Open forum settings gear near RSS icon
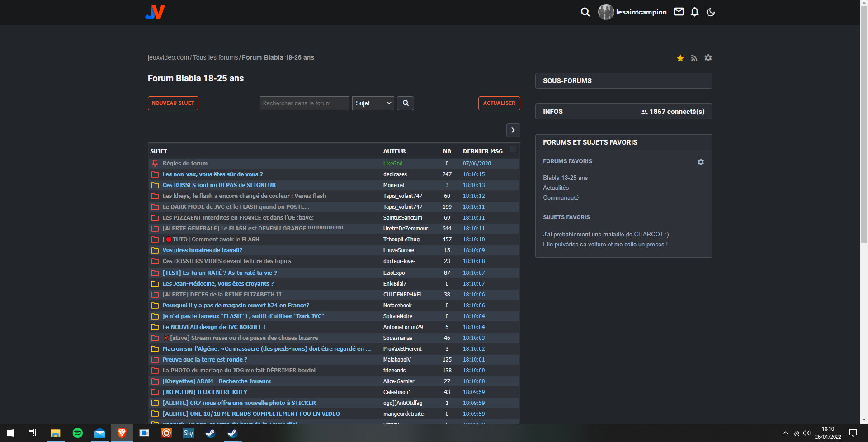The image size is (868, 442). coord(708,58)
